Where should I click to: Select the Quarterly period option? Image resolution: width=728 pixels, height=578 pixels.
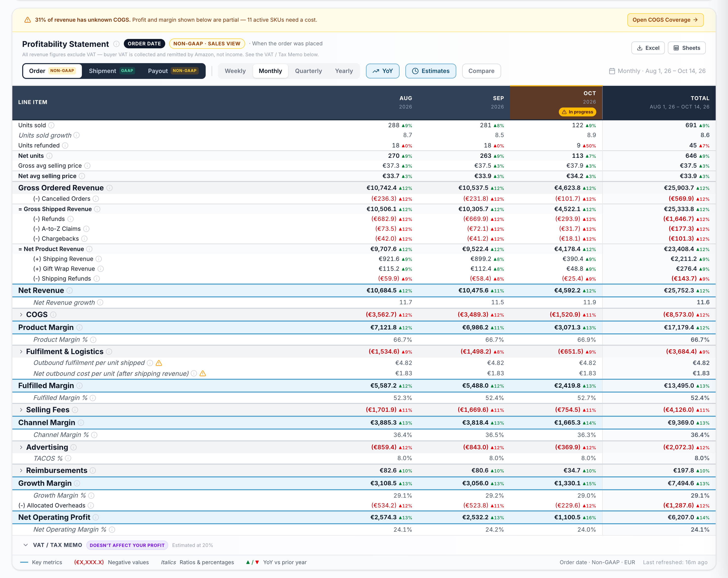(x=308, y=71)
